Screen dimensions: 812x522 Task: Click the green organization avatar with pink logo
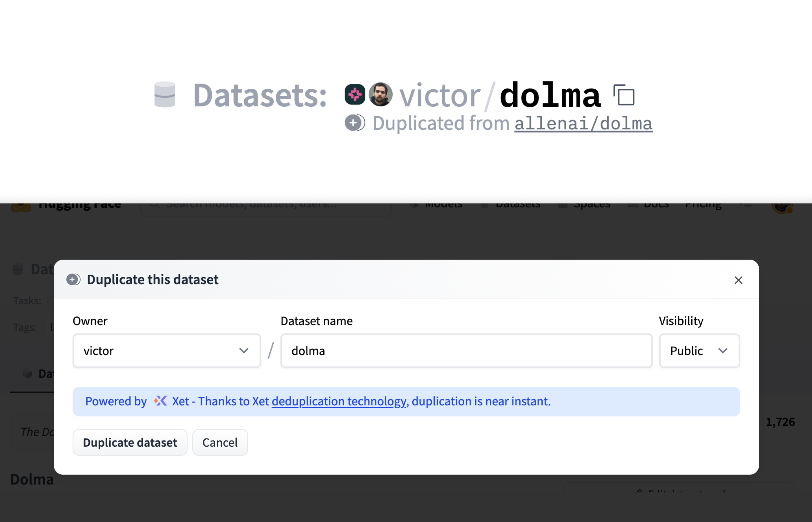354,94
